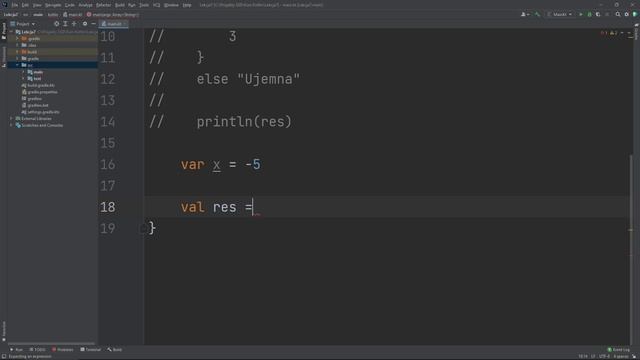Open the Navigate menu
The width and height of the screenshot is (640, 360).
click(x=53, y=5)
